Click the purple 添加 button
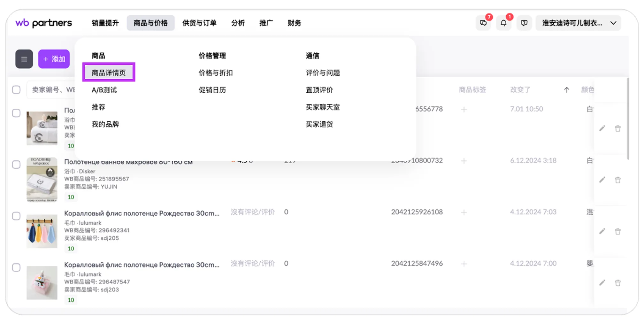644x324 pixels. 54,59
